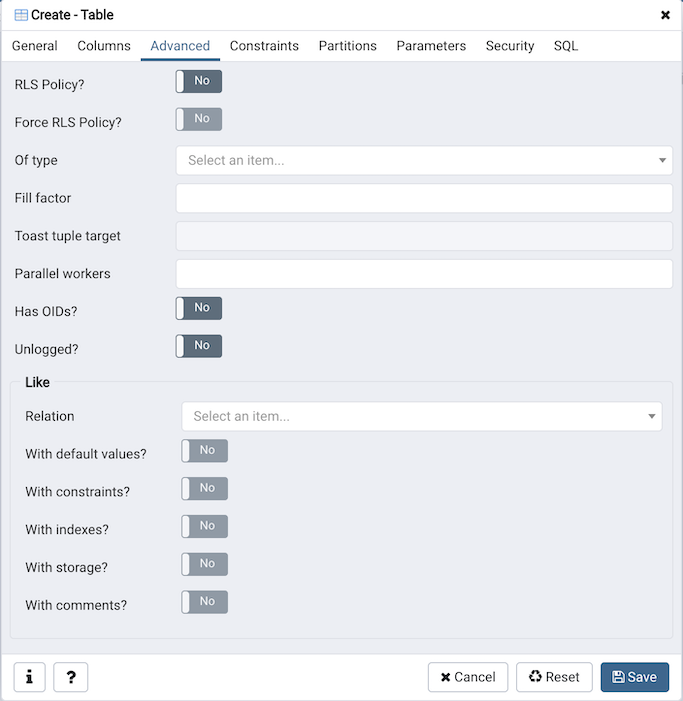
Task: Switch to the Security tab
Action: [510, 46]
